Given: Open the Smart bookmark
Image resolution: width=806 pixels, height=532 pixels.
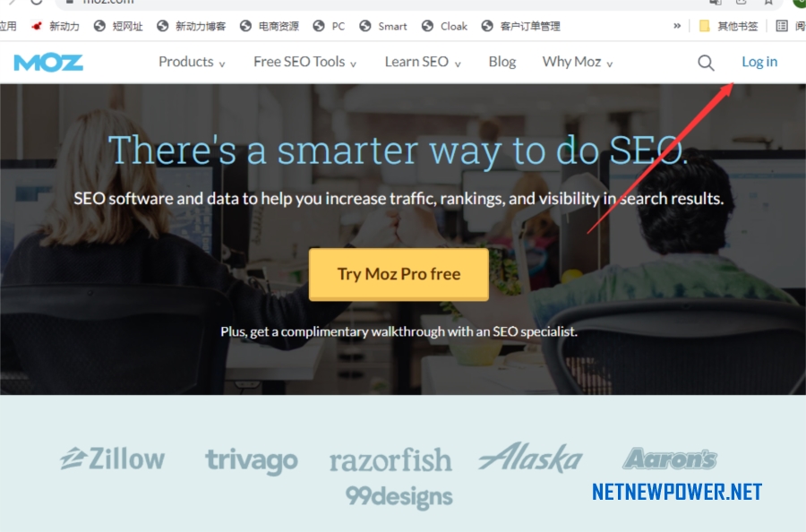Looking at the screenshot, I should tap(383, 26).
